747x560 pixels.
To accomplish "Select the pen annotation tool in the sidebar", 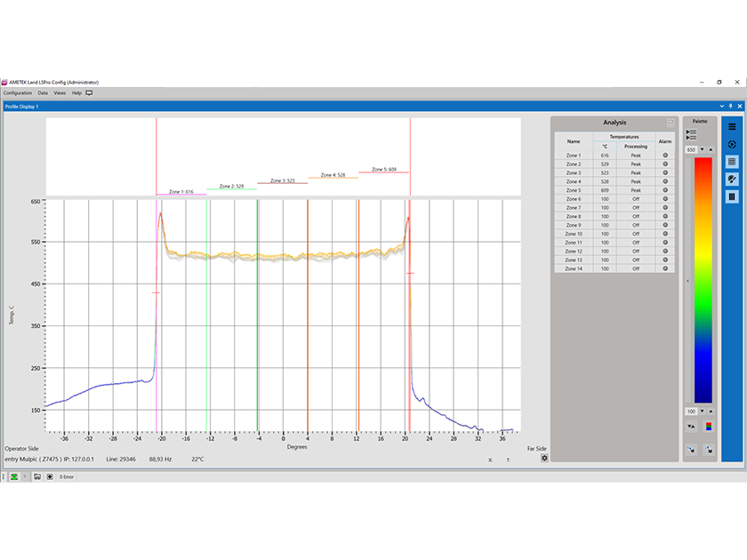I will point(732,180).
